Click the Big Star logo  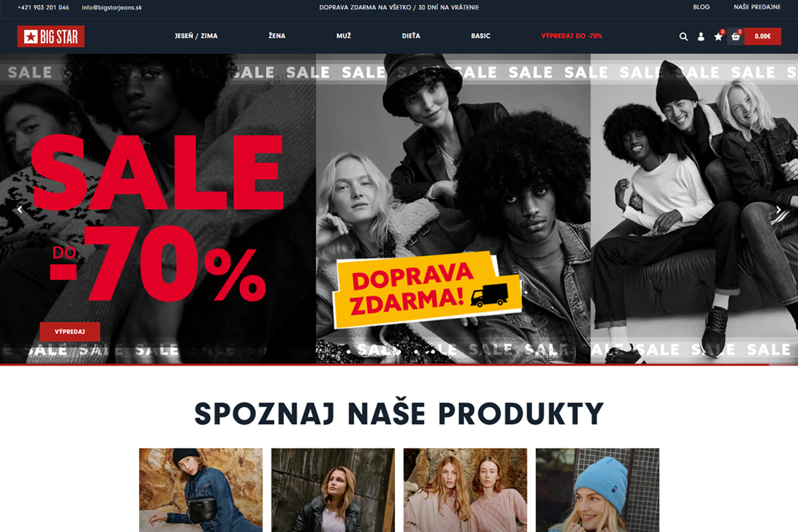[51, 37]
